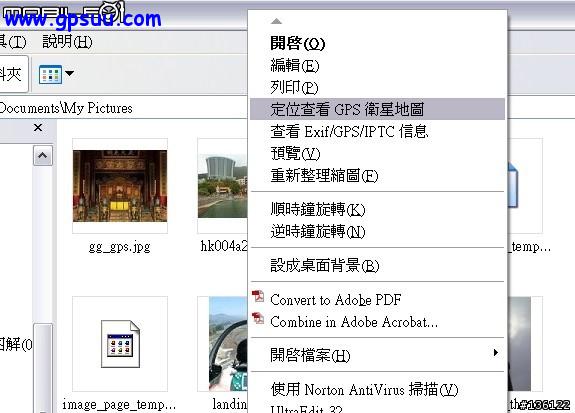Select 查看 Exif/GPS/IPTC 信息 menu entry
Screen dimensions: 575x413
tap(377, 131)
